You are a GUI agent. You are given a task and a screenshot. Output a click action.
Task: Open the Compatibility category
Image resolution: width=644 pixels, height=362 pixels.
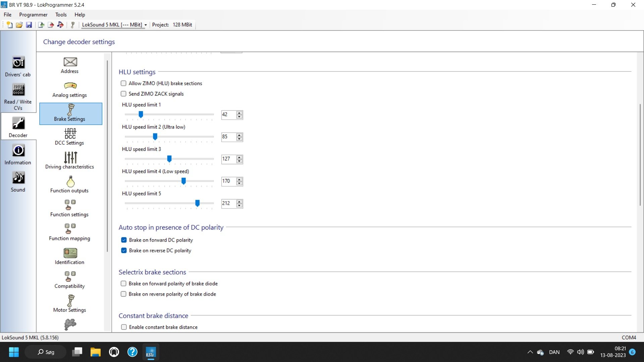click(70, 280)
